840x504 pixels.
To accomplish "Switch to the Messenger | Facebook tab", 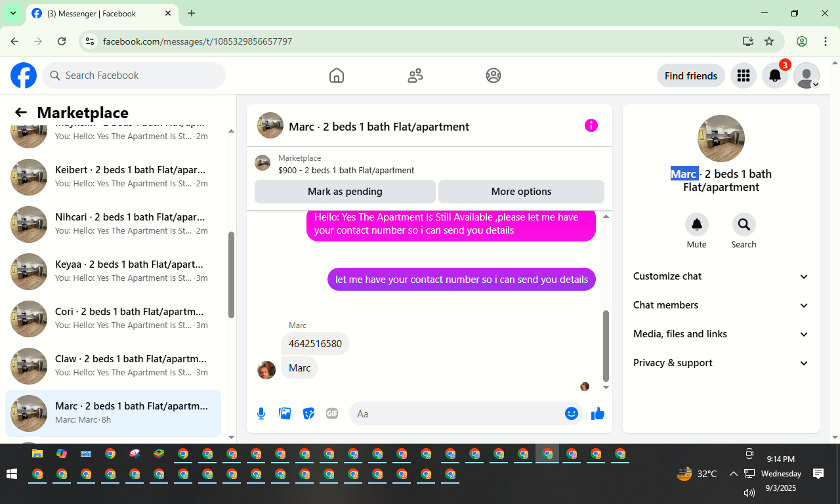I will [x=102, y=13].
